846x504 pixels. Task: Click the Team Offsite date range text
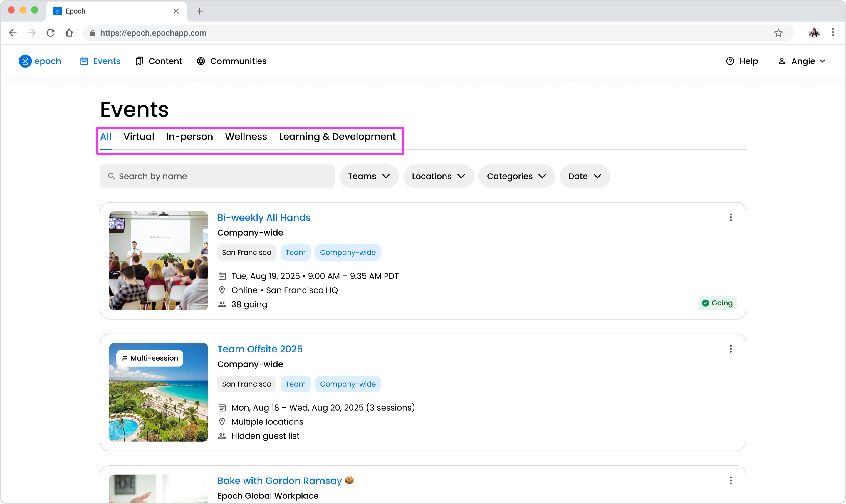(x=323, y=408)
